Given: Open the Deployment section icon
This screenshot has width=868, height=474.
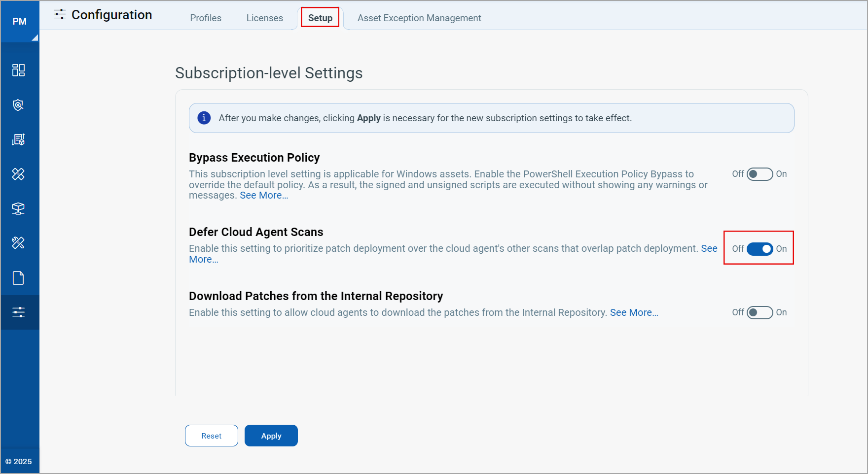Looking at the screenshot, I should tap(19, 208).
